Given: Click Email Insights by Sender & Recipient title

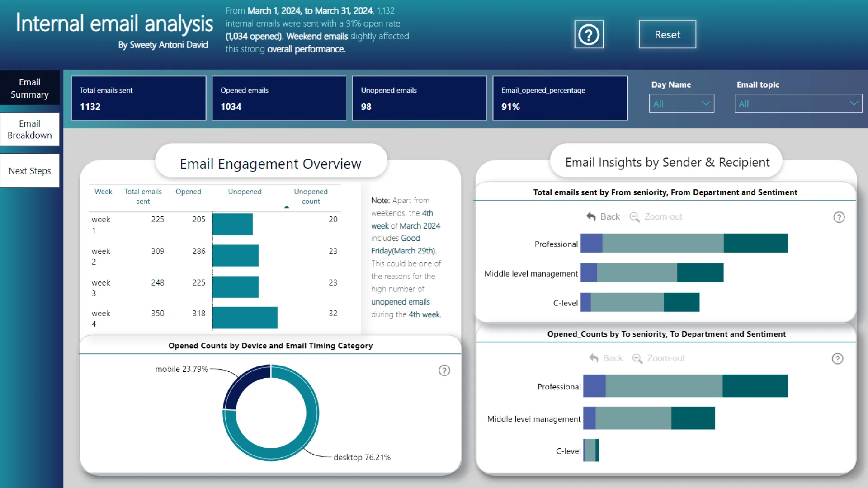Looking at the screenshot, I should (667, 162).
